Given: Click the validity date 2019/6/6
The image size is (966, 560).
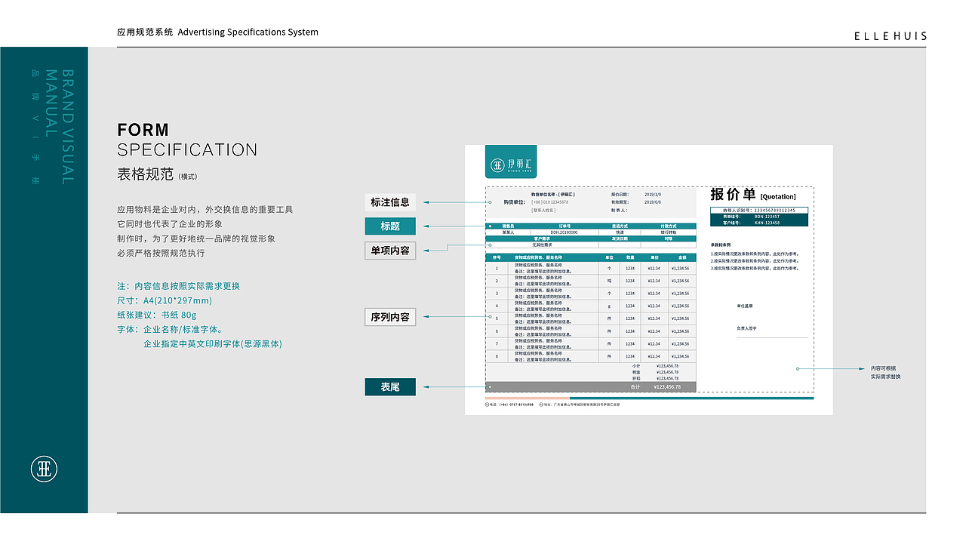Looking at the screenshot, I should coord(653,202).
